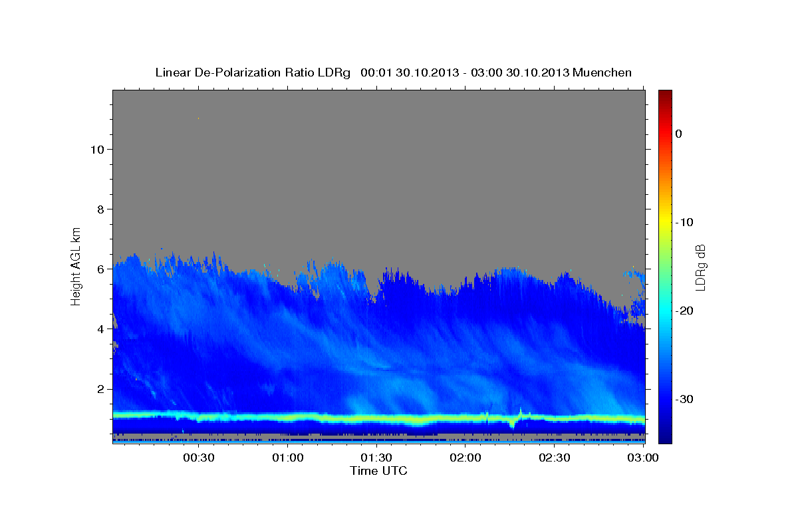The width and height of the screenshot is (798, 532).
Task: Click the colorbar tick label '-10'
Action: click(685, 222)
